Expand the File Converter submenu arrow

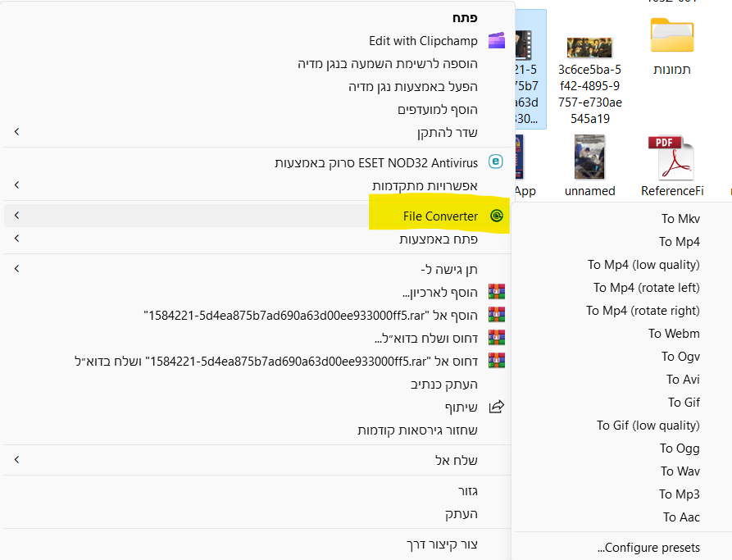[17, 216]
